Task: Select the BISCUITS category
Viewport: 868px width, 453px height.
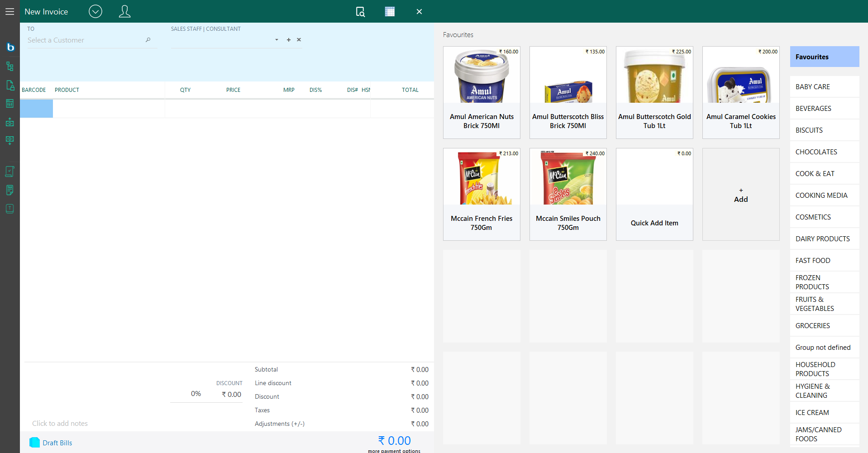Action: 825,130
